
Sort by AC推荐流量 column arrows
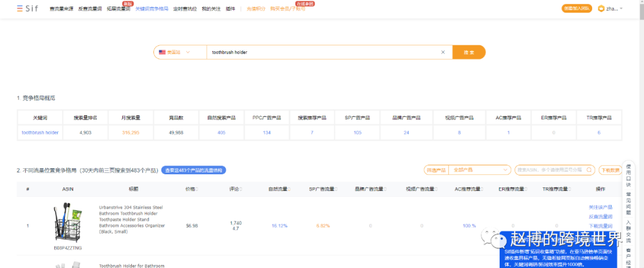[x=482, y=189]
